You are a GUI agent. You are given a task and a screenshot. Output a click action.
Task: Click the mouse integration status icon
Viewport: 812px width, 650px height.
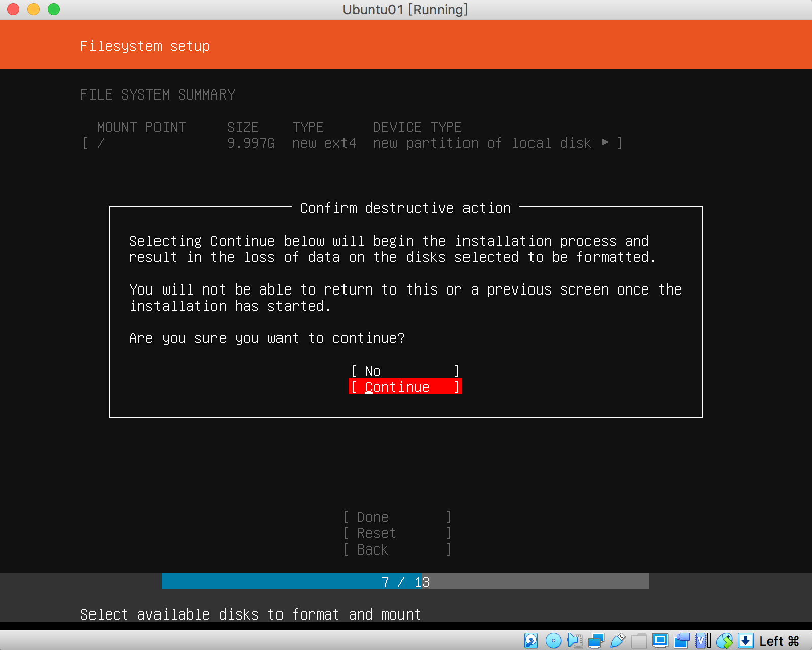[x=725, y=641]
